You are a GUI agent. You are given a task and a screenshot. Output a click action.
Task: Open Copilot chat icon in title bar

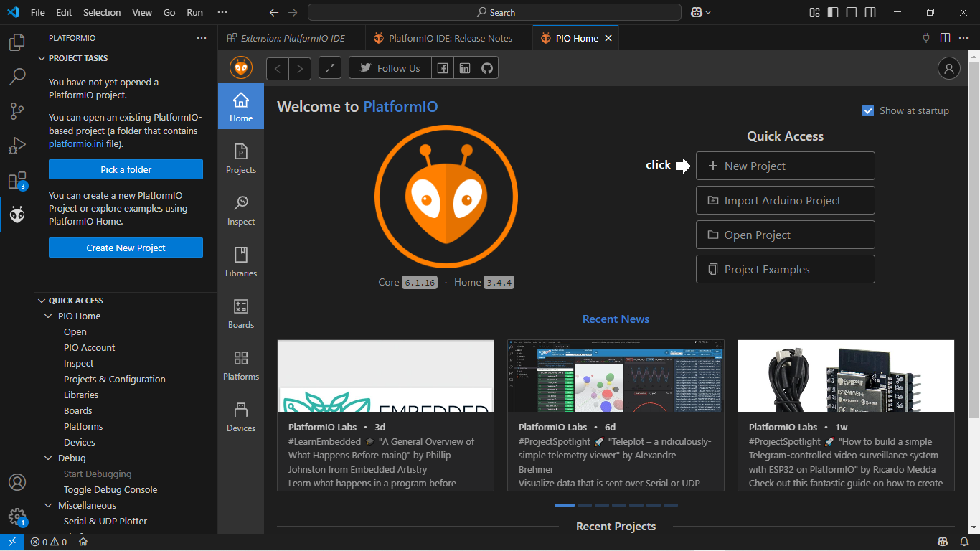(696, 12)
